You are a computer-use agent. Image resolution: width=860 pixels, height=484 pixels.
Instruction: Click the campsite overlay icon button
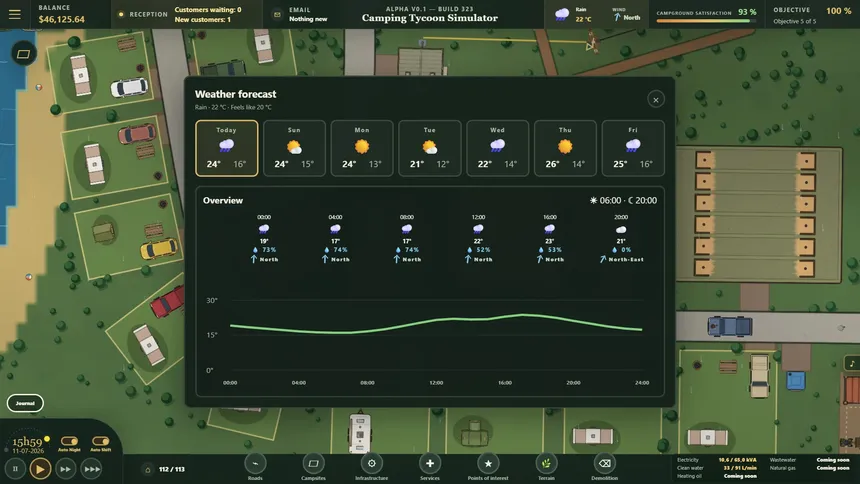tap(24, 54)
